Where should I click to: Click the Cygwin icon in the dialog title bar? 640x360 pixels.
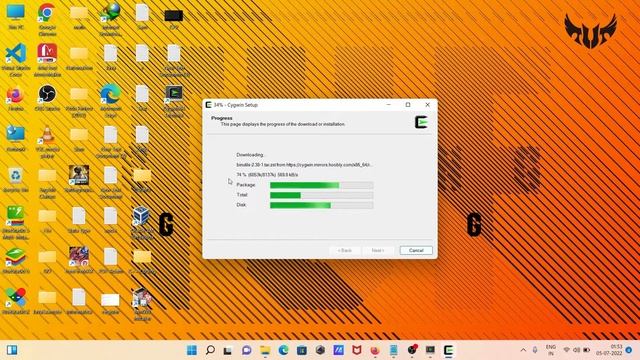point(209,105)
